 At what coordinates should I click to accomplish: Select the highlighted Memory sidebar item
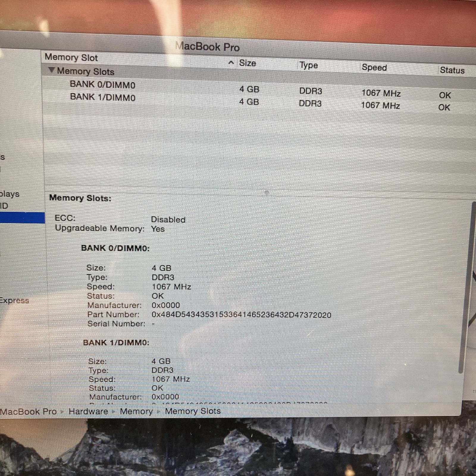click(x=22, y=218)
